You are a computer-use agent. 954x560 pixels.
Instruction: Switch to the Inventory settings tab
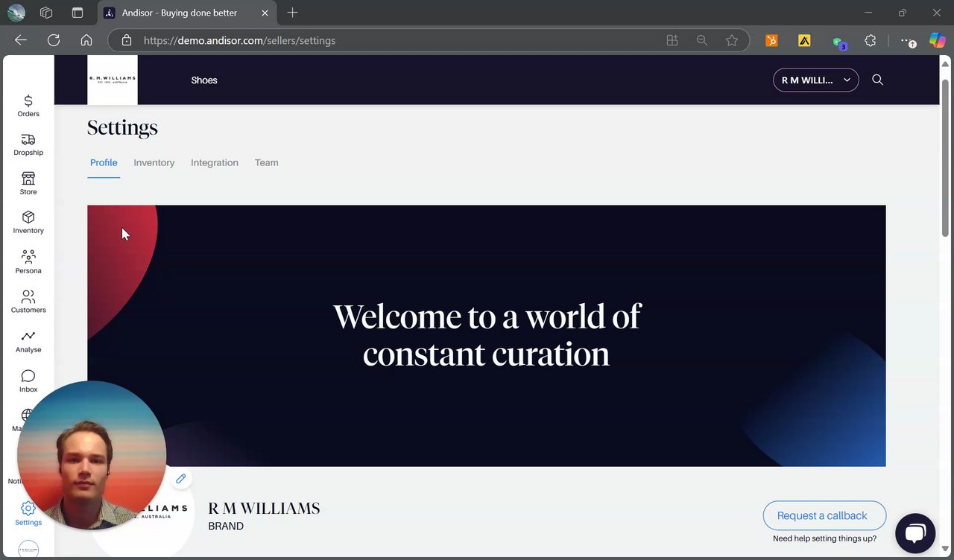coord(154,162)
